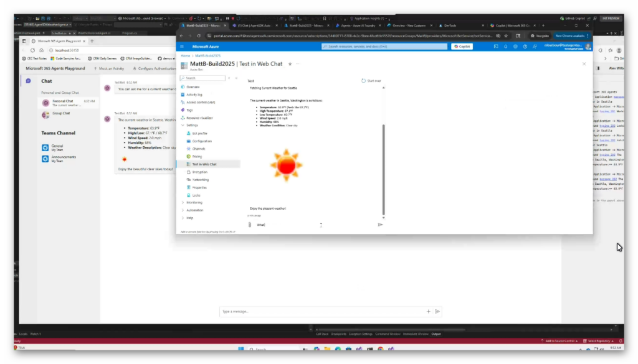Image resolution: width=638 pixels, height=364 pixels.
Task: Click New Chrome available button
Action: point(571,35)
